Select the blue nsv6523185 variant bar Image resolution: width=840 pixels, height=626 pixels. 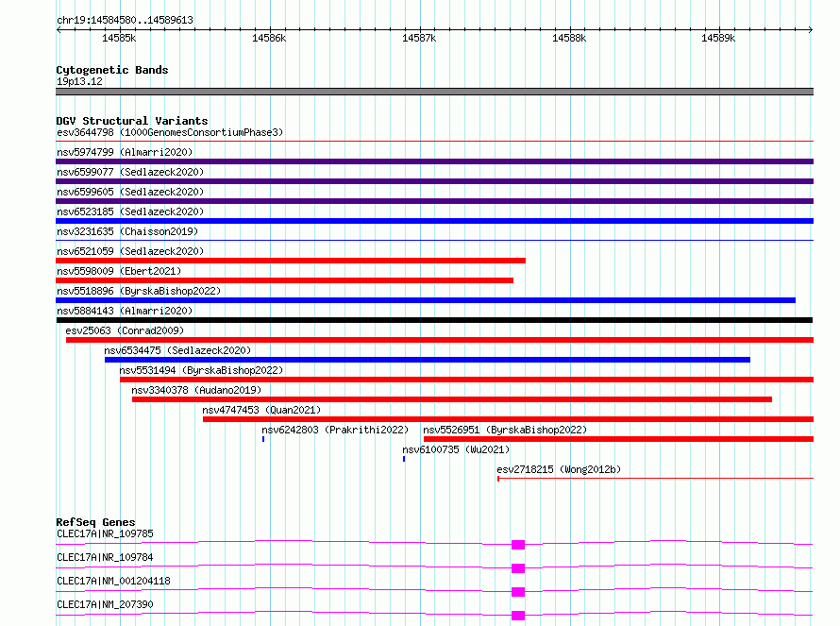(434, 221)
